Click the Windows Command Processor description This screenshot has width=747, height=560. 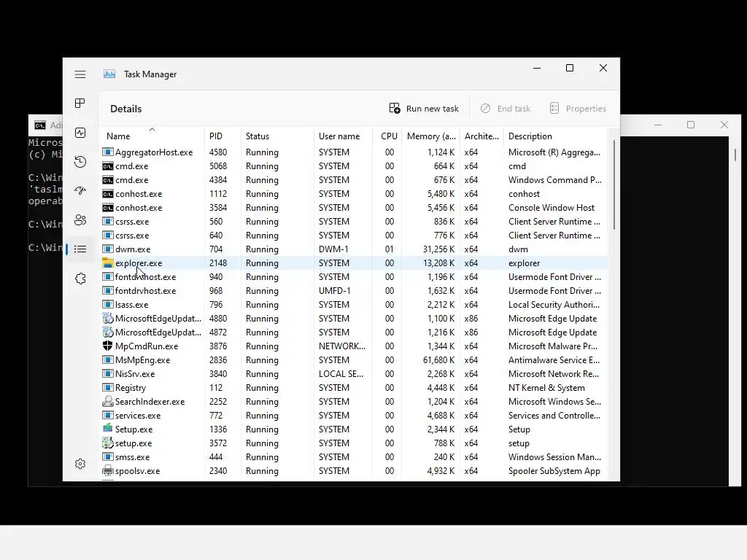pyautogui.click(x=555, y=180)
